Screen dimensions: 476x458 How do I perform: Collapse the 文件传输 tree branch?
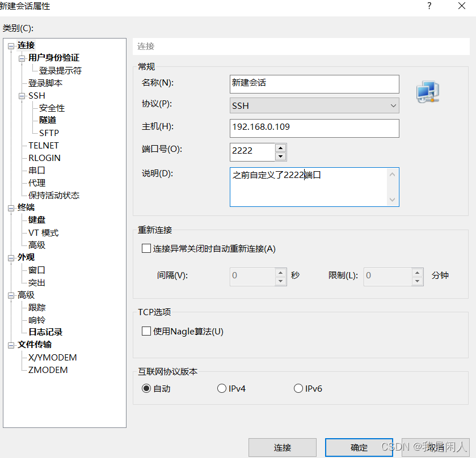coord(10,345)
